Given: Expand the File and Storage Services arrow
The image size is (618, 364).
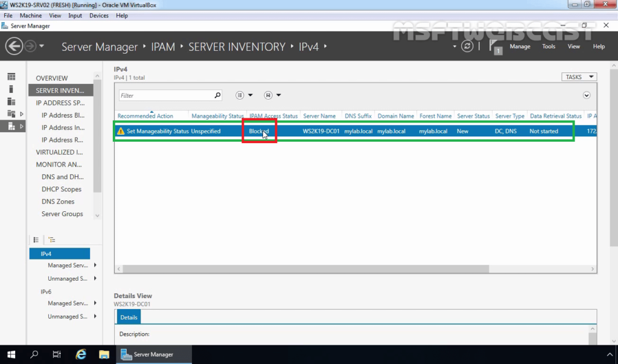Looking at the screenshot, I should pyautogui.click(x=22, y=114).
